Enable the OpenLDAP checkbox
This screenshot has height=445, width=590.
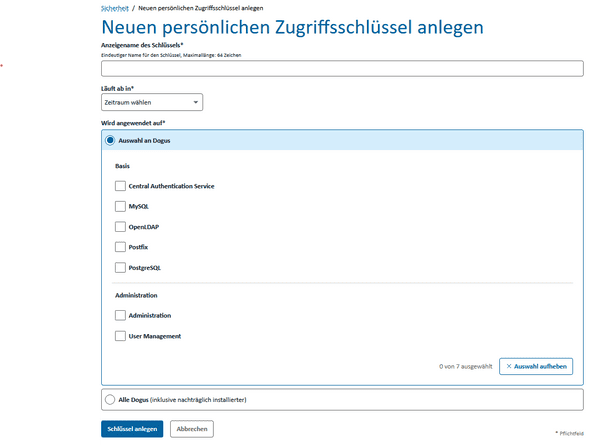[x=120, y=226]
